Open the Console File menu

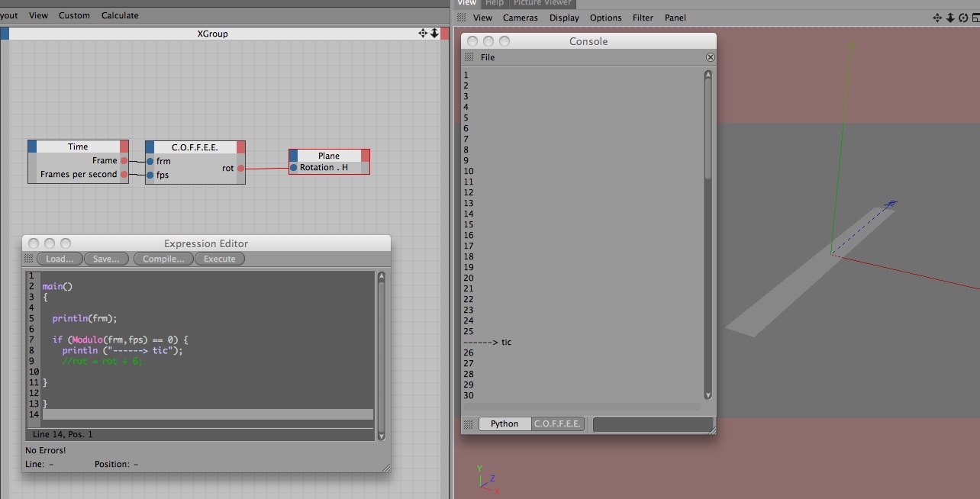tap(488, 57)
